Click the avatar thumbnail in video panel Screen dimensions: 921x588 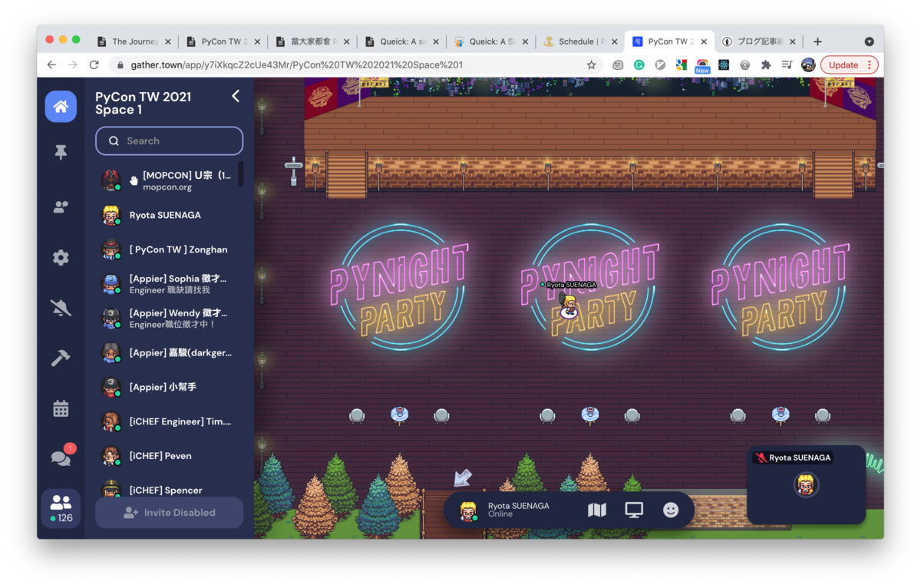coord(806,485)
